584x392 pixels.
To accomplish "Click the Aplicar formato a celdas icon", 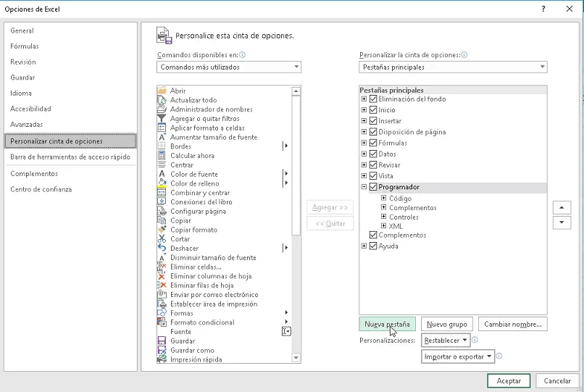I will pyautogui.click(x=162, y=128).
